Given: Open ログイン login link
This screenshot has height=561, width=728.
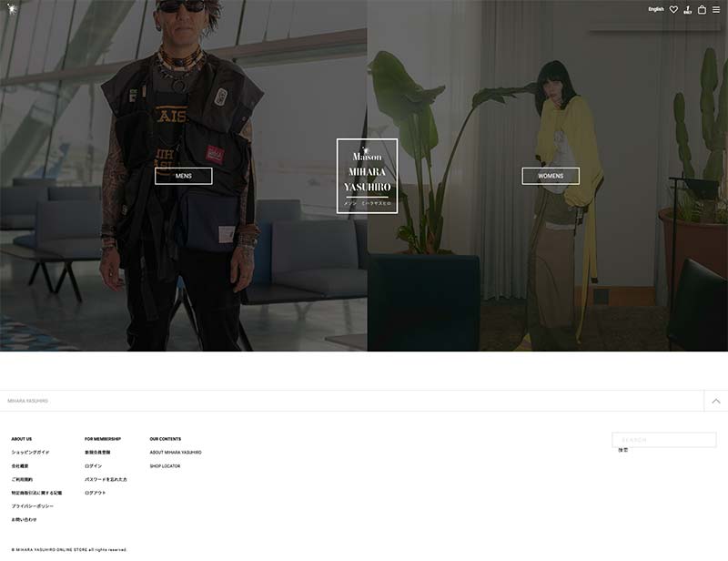Looking at the screenshot, I should [94, 465].
